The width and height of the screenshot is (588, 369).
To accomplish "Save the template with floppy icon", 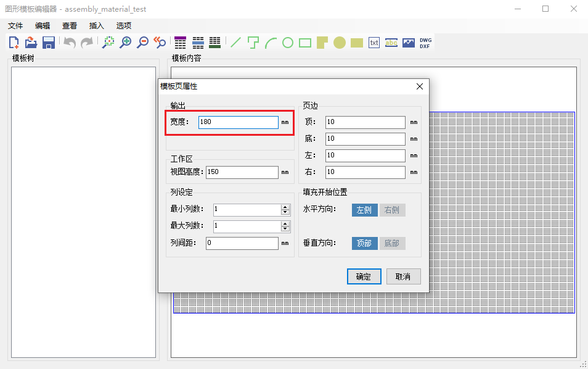I will pos(49,43).
